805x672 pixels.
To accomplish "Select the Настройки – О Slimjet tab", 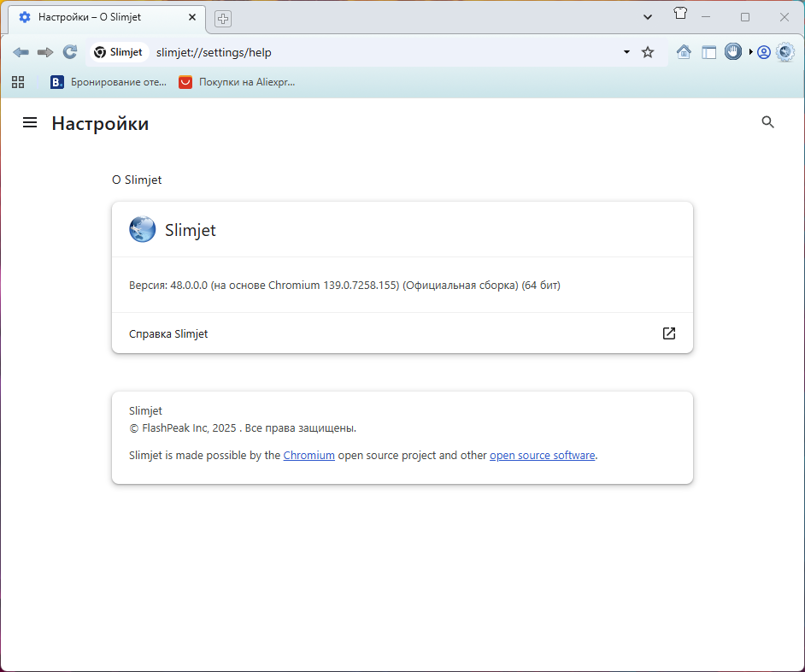I will (x=107, y=19).
